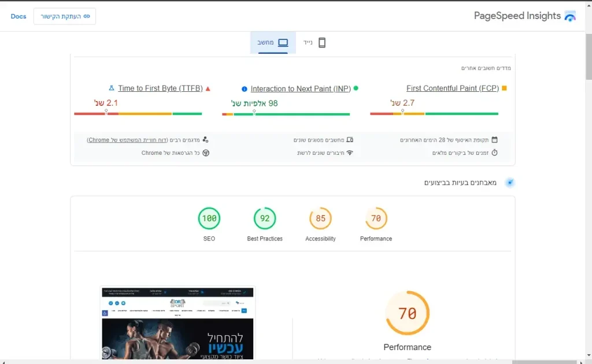Open the Docs link
The width and height of the screenshot is (592, 364).
[x=18, y=16]
